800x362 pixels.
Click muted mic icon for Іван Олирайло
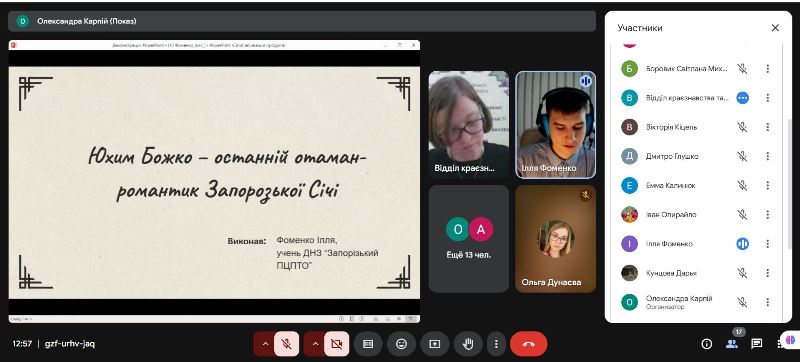point(742,215)
